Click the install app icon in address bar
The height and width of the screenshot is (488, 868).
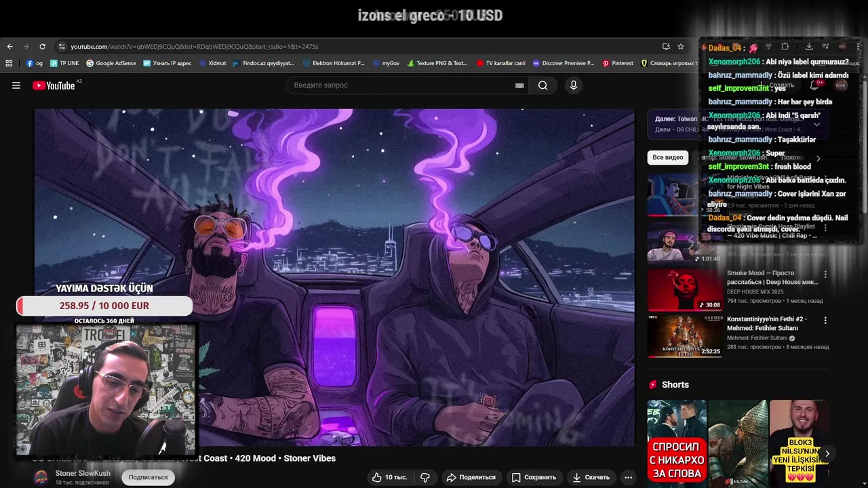(x=666, y=46)
